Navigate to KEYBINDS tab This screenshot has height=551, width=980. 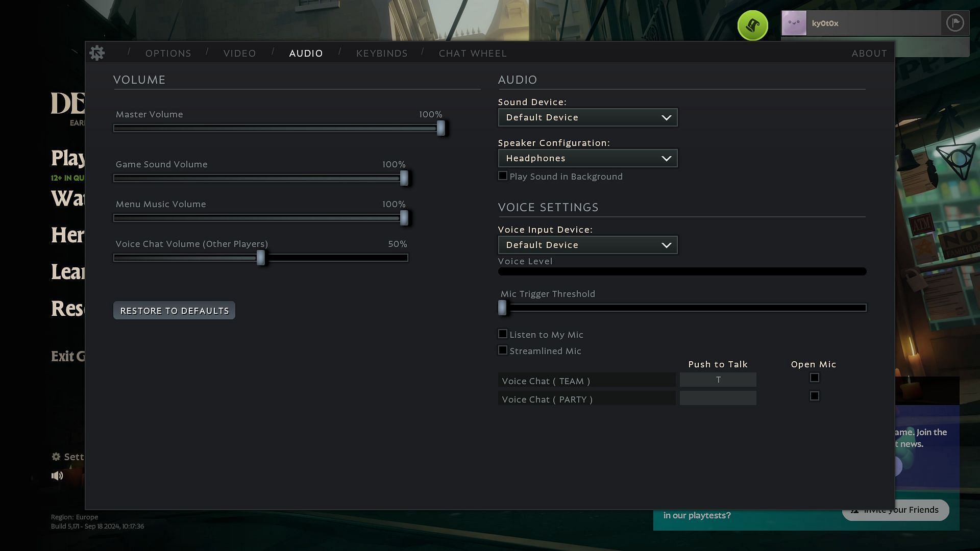382,53
